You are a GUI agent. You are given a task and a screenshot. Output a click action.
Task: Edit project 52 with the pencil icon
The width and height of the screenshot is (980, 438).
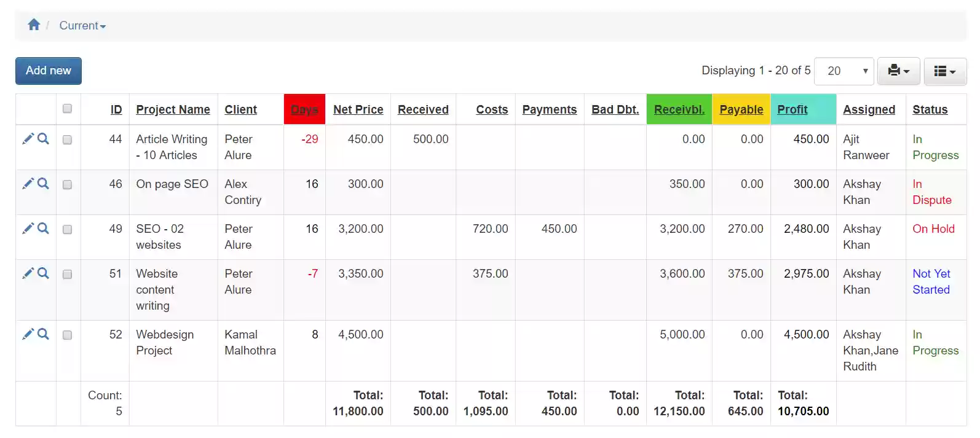point(28,334)
